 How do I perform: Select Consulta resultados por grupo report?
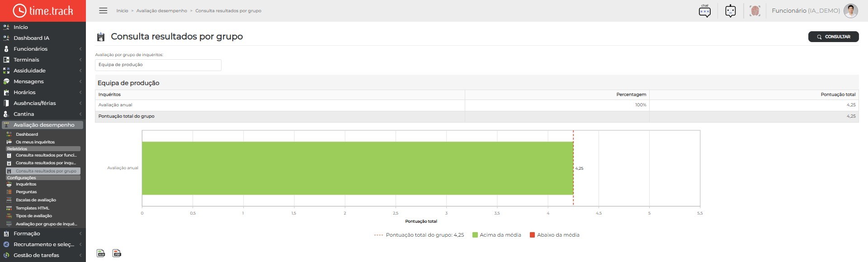click(x=43, y=171)
